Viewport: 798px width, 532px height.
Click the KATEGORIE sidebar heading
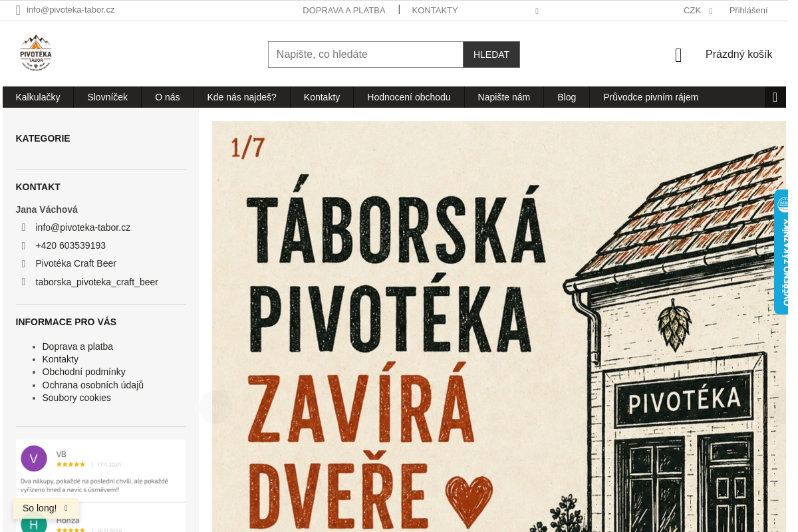(x=43, y=138)
